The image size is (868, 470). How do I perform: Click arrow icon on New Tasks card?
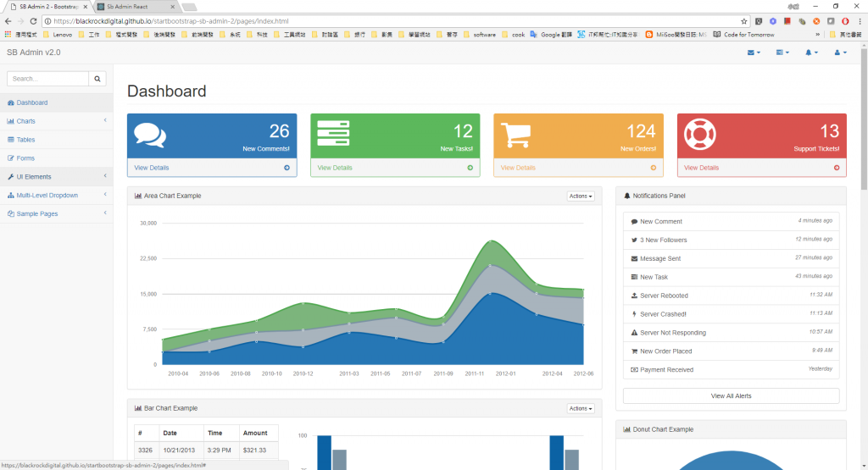point(470,168)
